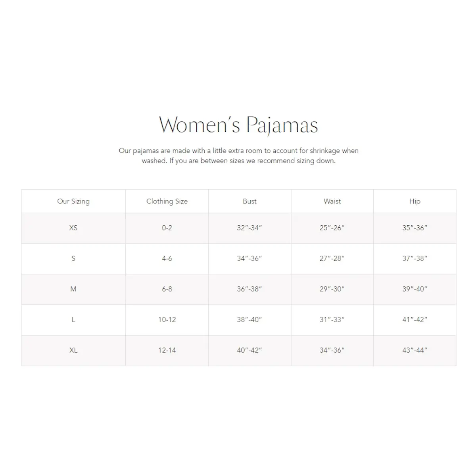
Task: Click the shrinkage sizing note paragraph
Action: click(x=238, y=155)
